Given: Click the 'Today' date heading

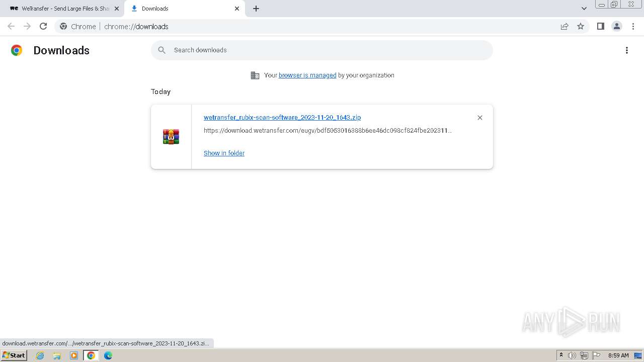Looking at the screenshot, I should (x=160, y=92).
